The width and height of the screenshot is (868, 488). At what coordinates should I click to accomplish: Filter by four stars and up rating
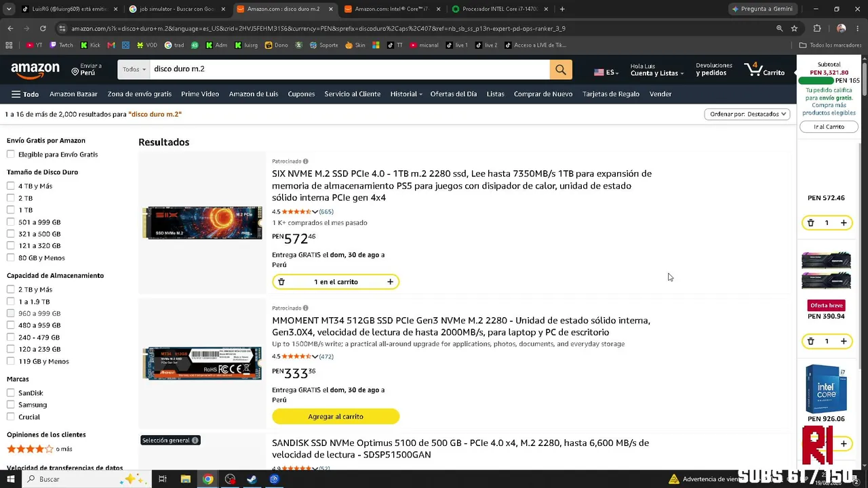tap(39, 449)
